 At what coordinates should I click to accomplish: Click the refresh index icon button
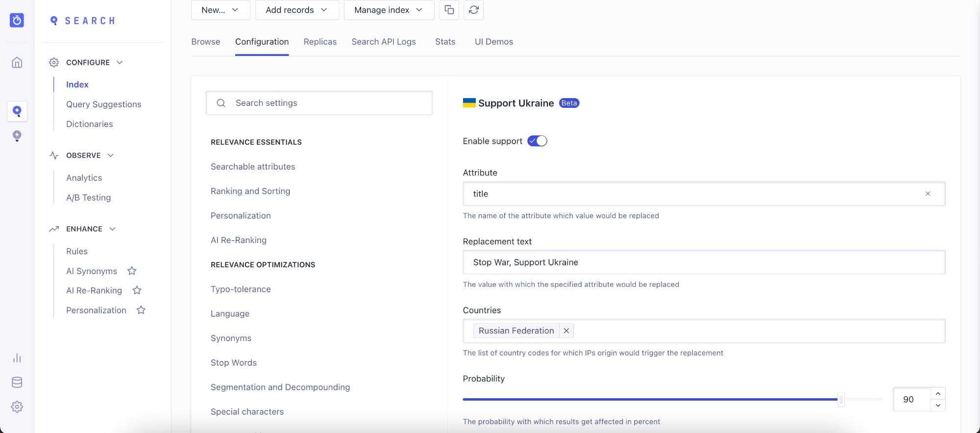click(x=474, y=10)
